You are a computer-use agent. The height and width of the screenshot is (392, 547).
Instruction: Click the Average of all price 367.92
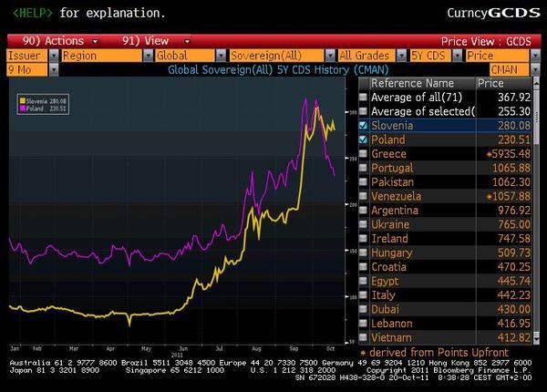[x=514, y=98]
